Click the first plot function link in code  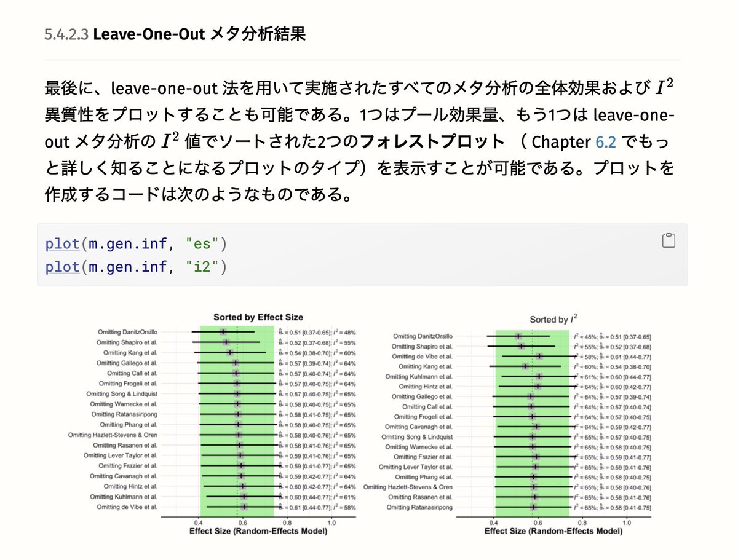coord(63,244)
